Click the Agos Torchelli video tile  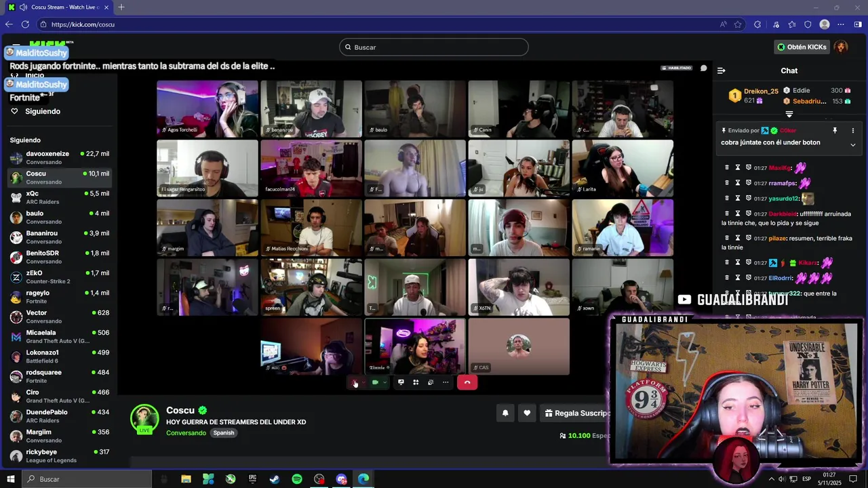pyautogui.click(x=208, y=108)
